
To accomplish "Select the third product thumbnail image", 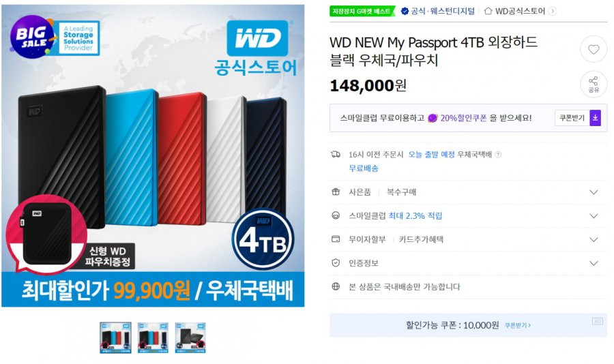I will coord(190,338).
